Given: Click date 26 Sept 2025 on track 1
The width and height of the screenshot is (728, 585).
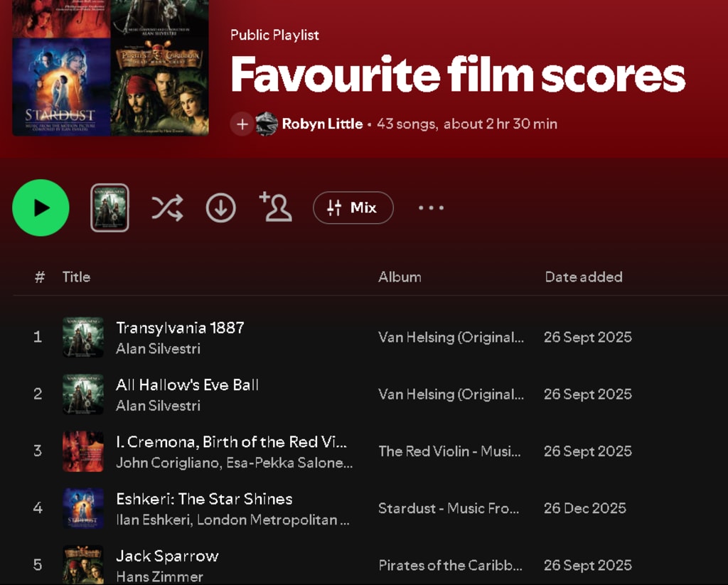Looking at the screenshot, I should coord(588,337).
